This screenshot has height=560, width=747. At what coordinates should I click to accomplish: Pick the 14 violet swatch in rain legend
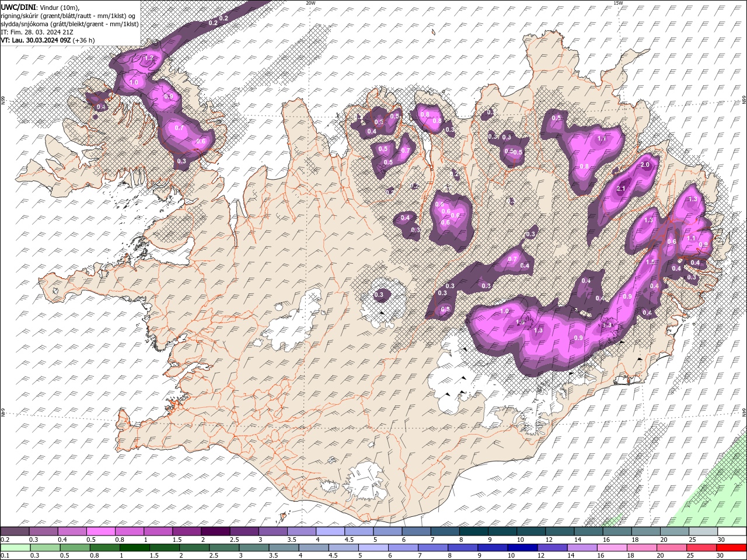click(582, 548)
